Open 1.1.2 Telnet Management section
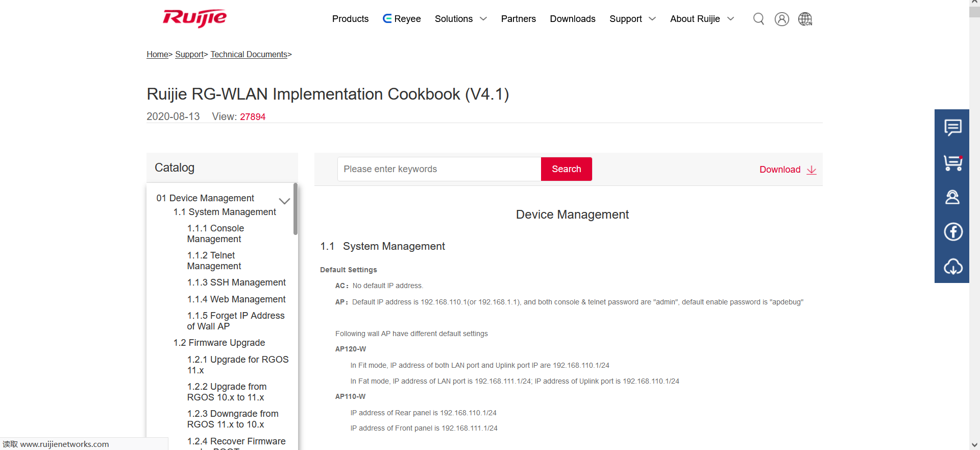This screenshot has width=980, height=450. [214, 260]
